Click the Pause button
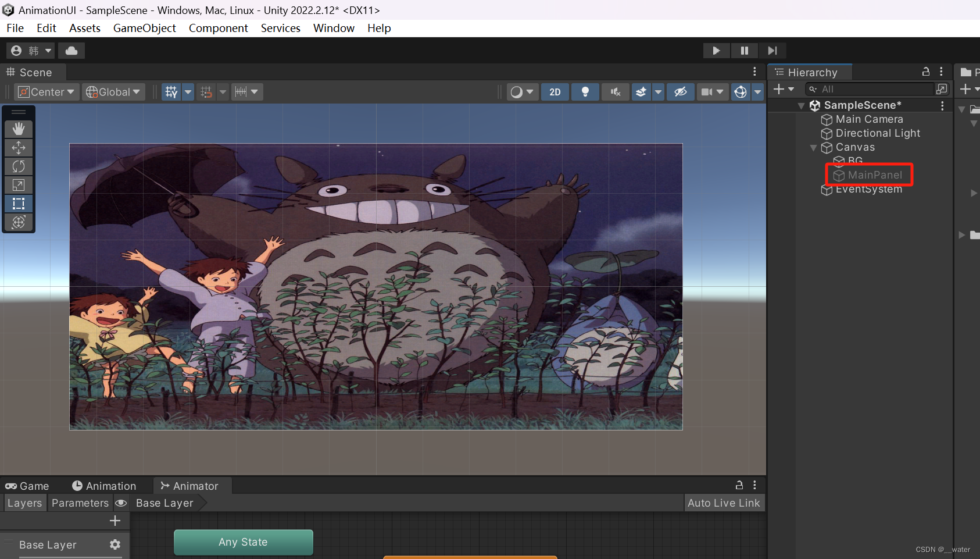 click(744, 51)
